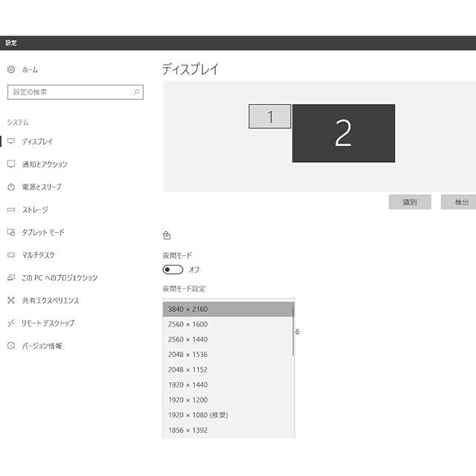Toggle 夜間モード switch

click(x=173, y=269)
